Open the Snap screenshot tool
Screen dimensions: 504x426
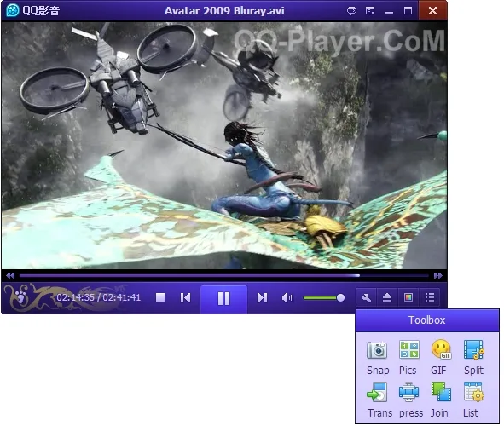[377, 358]
